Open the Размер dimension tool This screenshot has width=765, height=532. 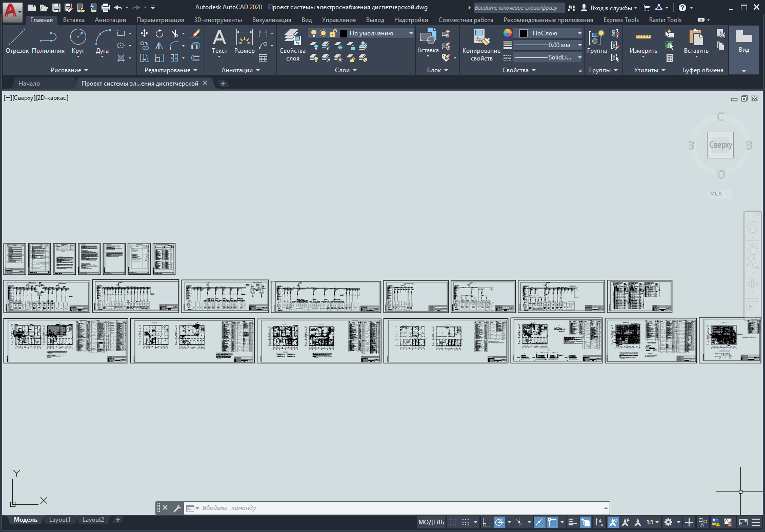(245, 41)
